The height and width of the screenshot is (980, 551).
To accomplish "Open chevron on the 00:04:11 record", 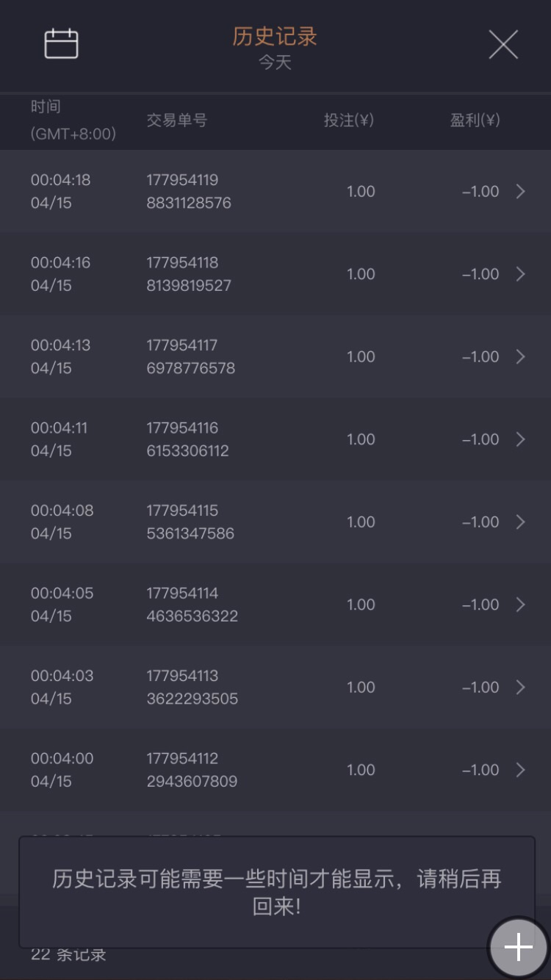I will [x=520, y=439].
